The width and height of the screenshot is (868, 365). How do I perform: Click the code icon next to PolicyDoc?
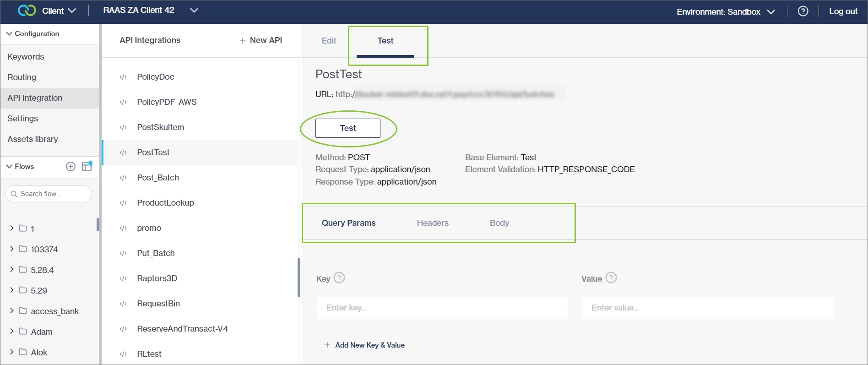click(123, 77)
